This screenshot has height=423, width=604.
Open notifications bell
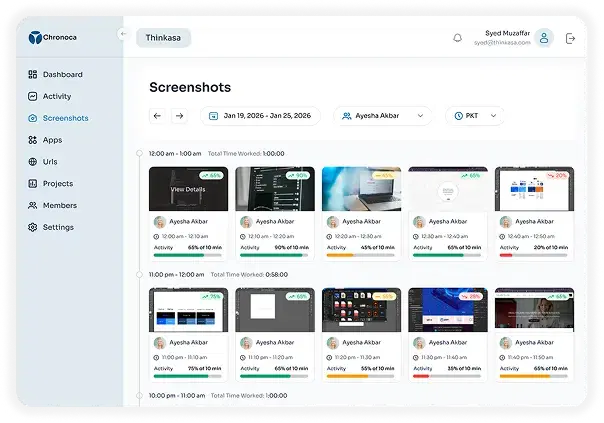coord(457,38)
